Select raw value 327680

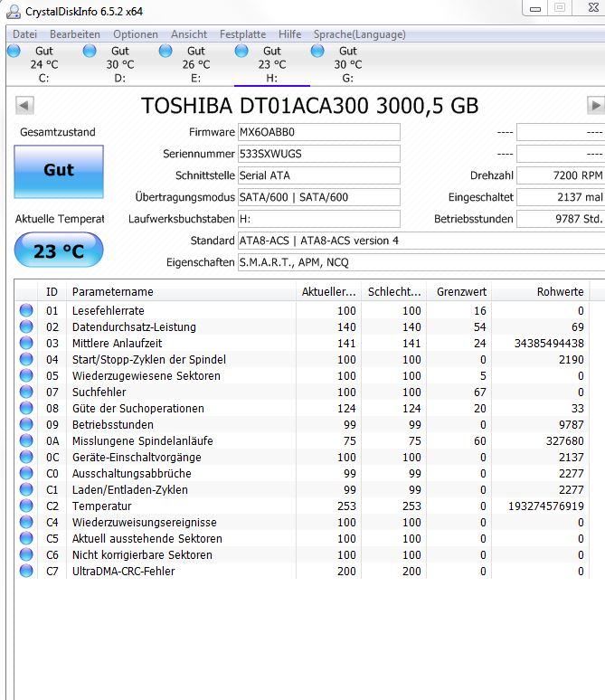pyautogui.click(x=565, y=441)
